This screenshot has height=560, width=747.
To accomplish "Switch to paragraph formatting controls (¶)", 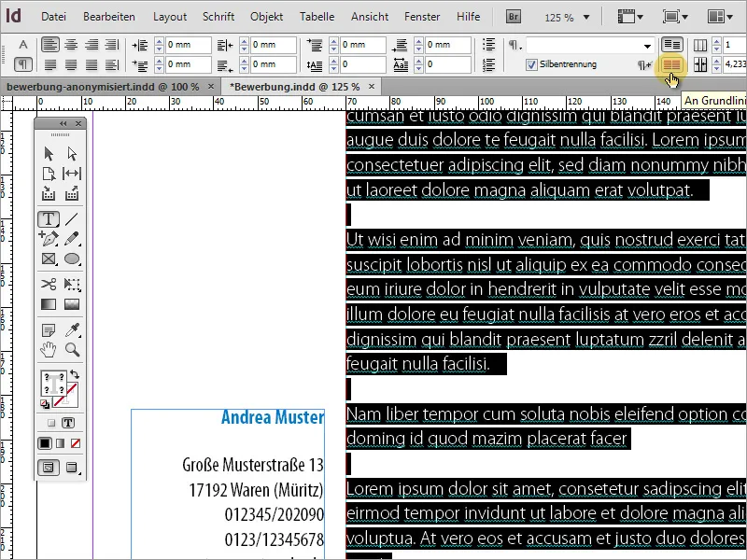I will click(x=22, y=64).
